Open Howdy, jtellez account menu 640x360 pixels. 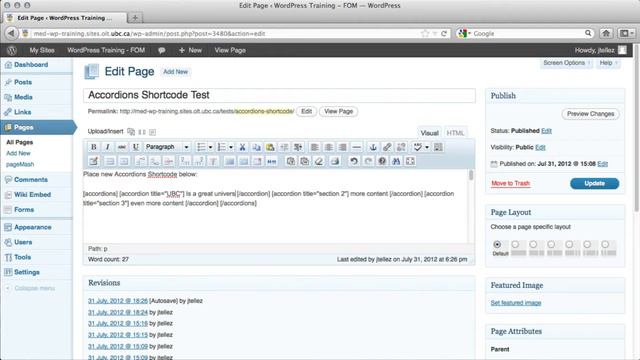coord(600,50)
